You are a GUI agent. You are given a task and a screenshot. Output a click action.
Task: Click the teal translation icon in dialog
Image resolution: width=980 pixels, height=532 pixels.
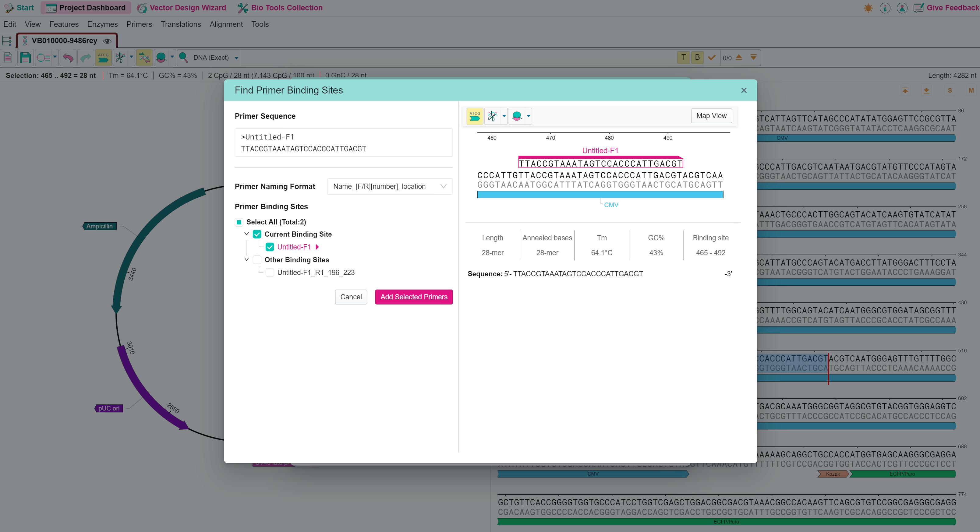(x=517, y=116)
